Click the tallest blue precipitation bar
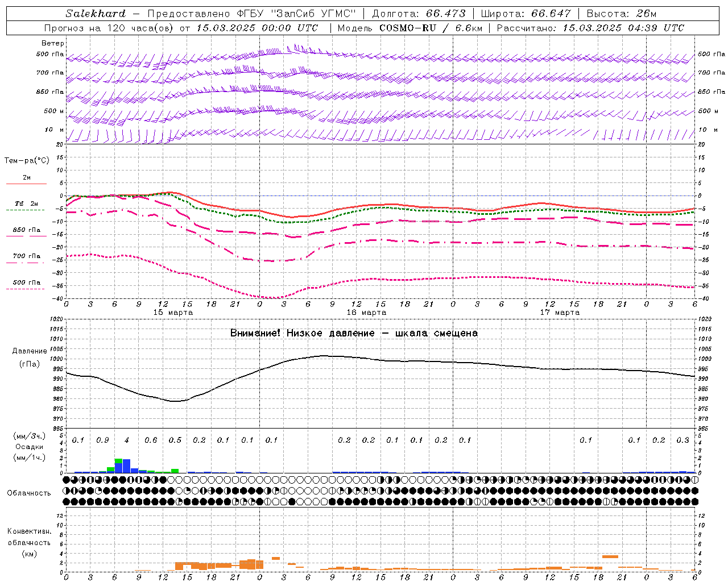 (126, 466)
